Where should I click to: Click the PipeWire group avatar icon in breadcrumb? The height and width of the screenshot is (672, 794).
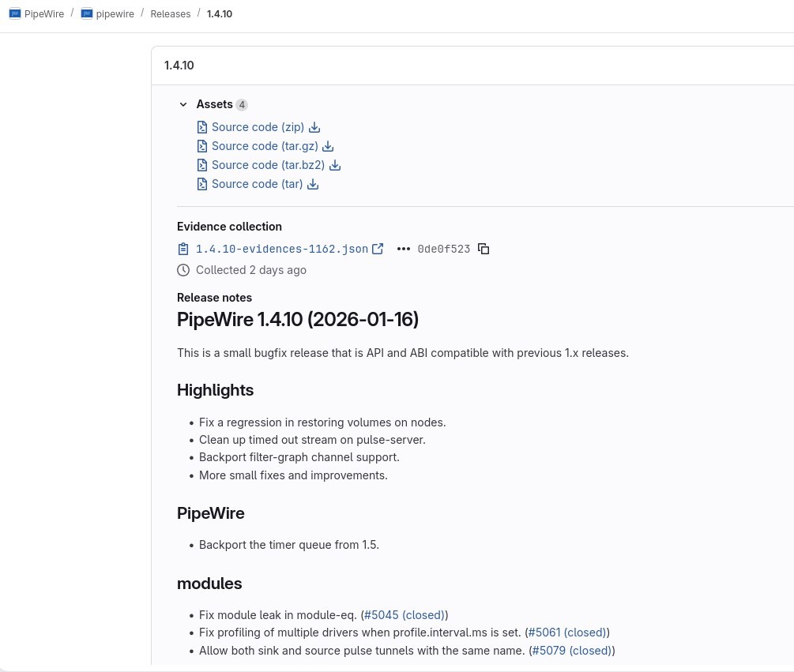(15, 13)
